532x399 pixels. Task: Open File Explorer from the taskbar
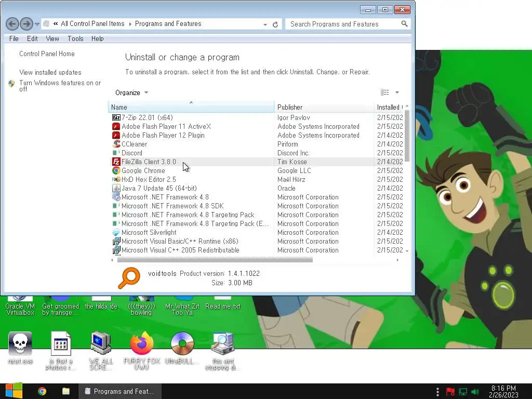click(x=66, y=391)
